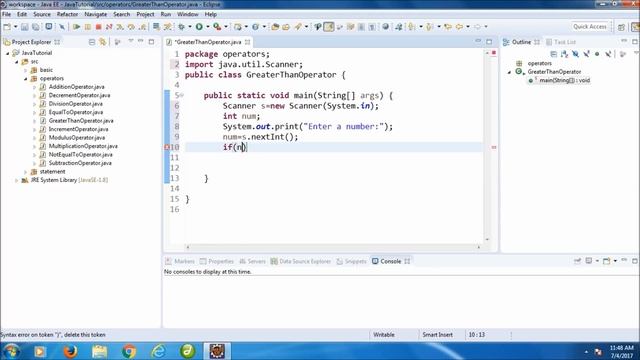This screenshot has width=640, height=360.
Task: Click the Open Type icon in toolbar
Action: pos(275,27)
